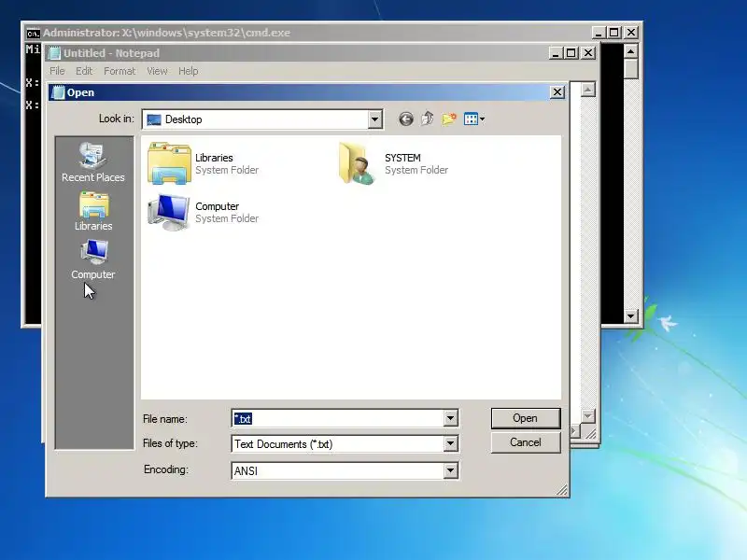Select the Computer system folder icon in file list
Screen dimensions: 747x560
(x=169, y=213)
